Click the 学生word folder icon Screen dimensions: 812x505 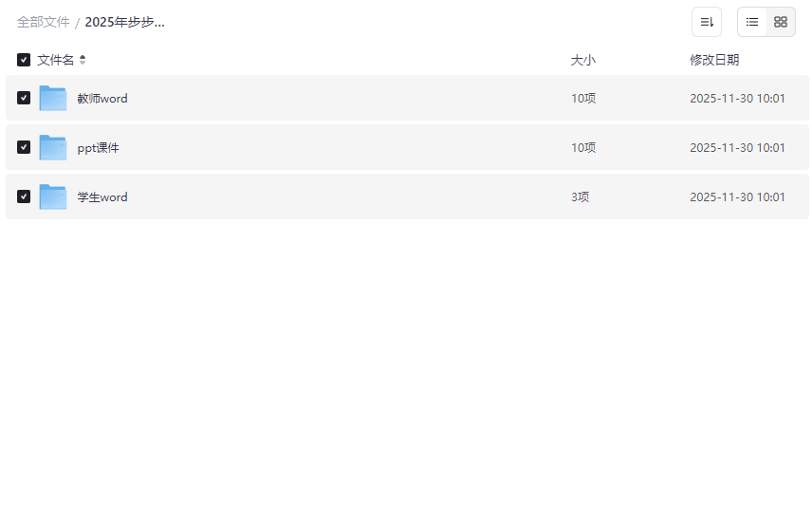click(53, 196)
